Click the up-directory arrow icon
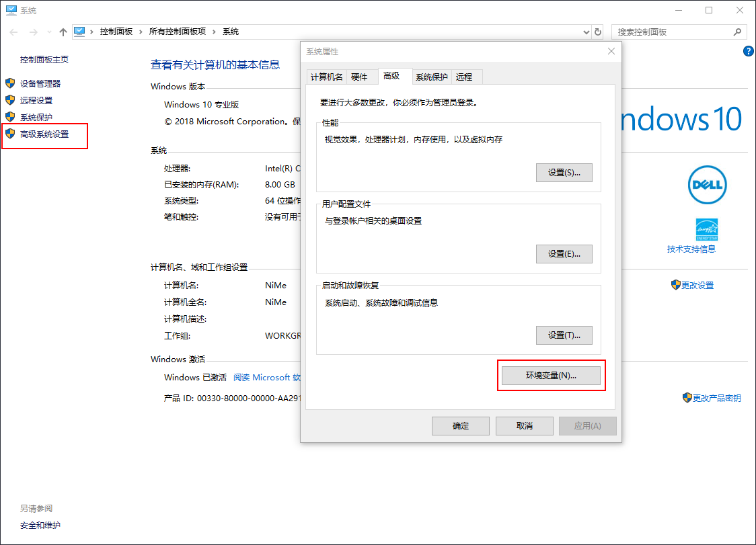756x545 pixels. pyautogui.click(x=63, y=32)
